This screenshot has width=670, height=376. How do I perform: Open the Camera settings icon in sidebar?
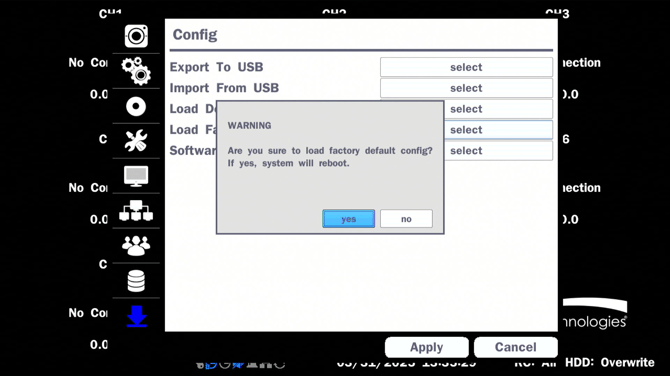tap(136, 36)
